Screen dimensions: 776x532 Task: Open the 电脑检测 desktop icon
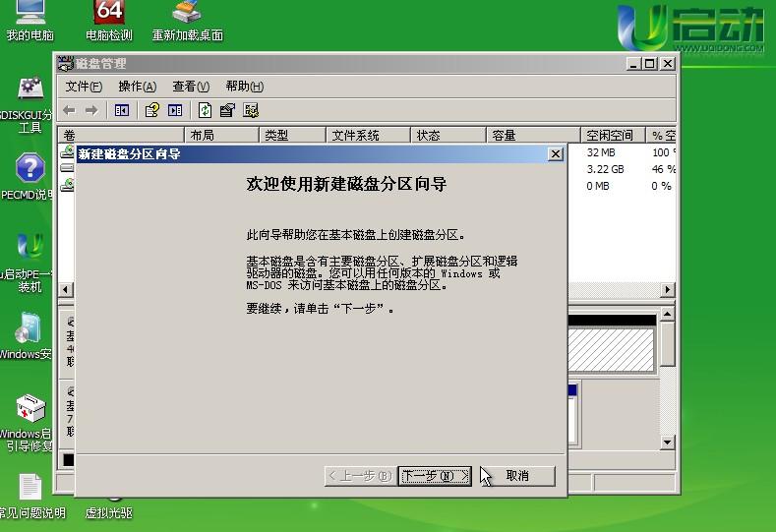click(109, 20)
